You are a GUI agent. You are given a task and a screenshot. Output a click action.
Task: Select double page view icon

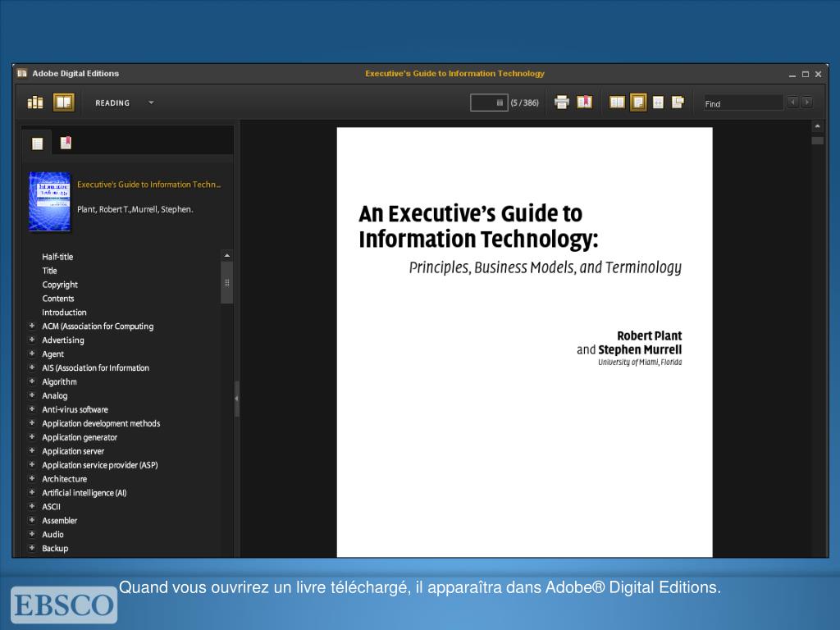pos(617,103)
